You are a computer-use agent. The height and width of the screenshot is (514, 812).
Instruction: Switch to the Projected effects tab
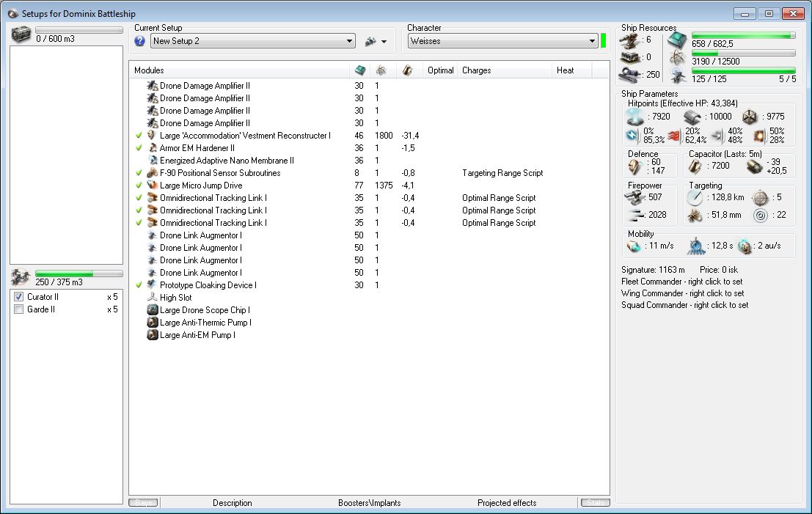tap(507, 502)
